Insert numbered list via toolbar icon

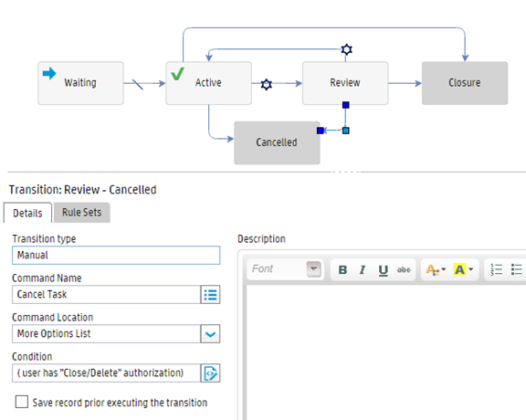pos(496,269)
